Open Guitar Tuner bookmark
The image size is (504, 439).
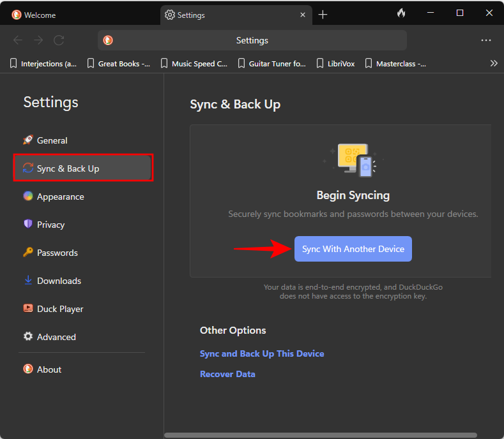click(272, 64)
